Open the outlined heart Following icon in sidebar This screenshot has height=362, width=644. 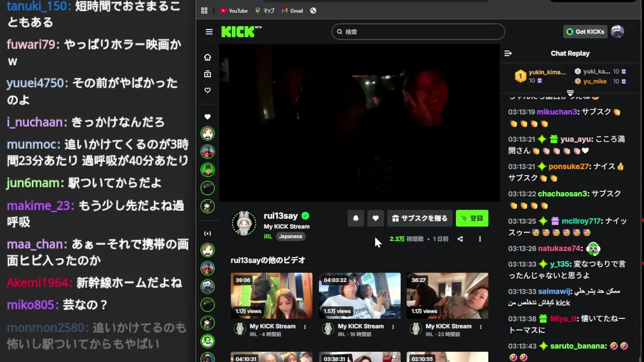click(207, 90)
